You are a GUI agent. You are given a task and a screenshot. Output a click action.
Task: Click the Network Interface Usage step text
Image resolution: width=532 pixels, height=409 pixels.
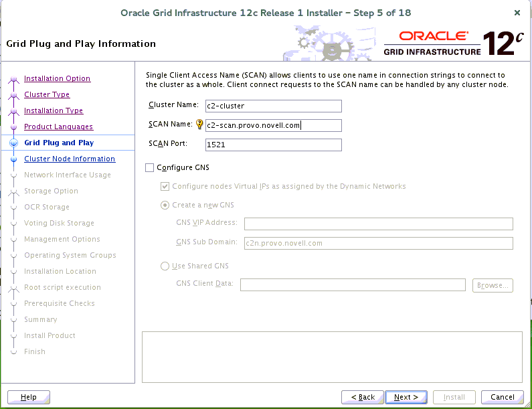tap(68, 175)
